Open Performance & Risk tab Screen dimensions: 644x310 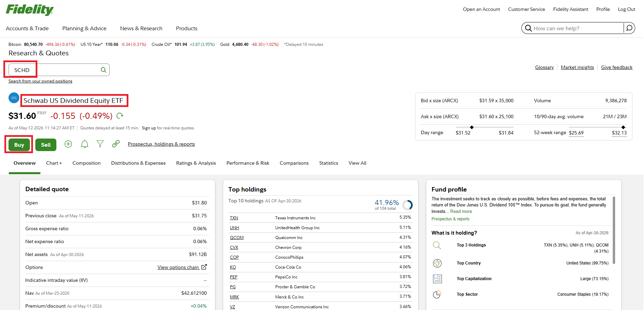[248, 163]
